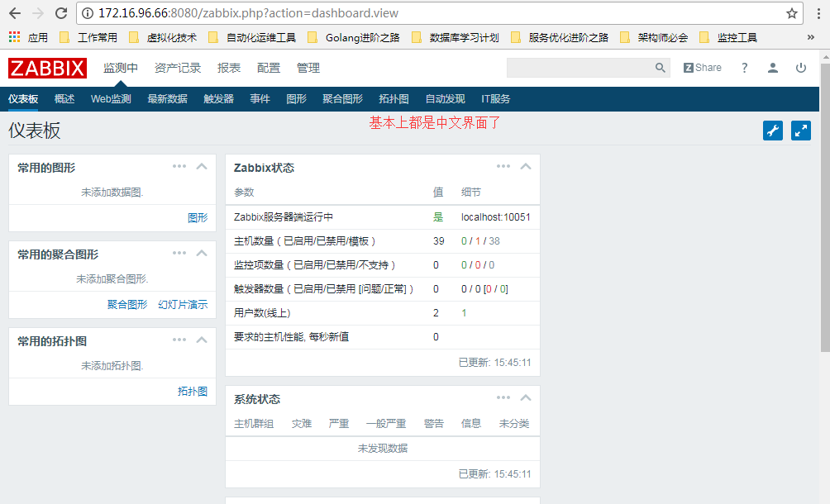Open the user profile icon
830x504 pixels.
coord(773,68)
